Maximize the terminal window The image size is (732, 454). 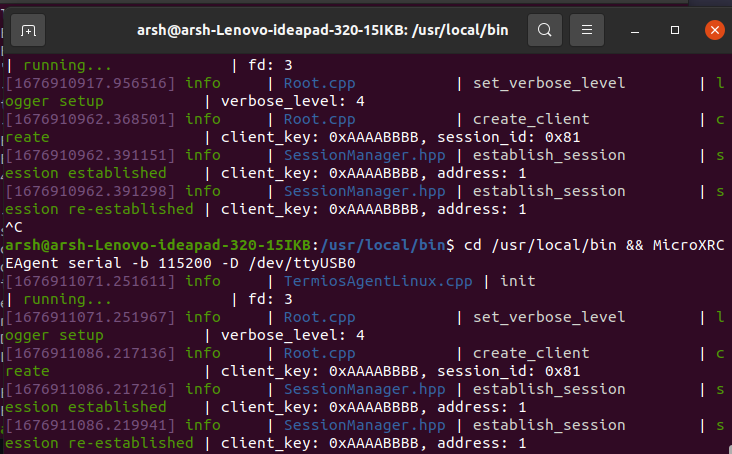(675, 30)
